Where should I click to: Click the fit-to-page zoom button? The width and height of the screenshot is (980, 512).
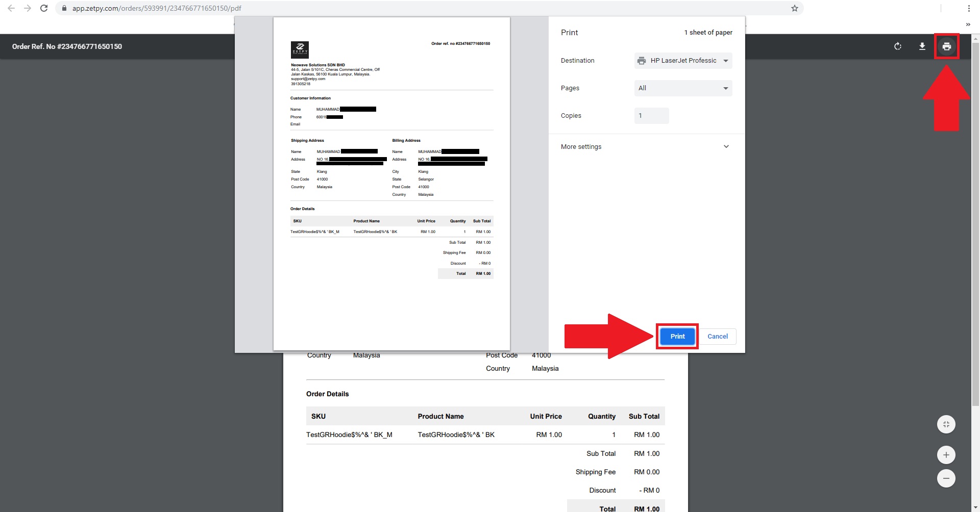(x=946, y=424)
